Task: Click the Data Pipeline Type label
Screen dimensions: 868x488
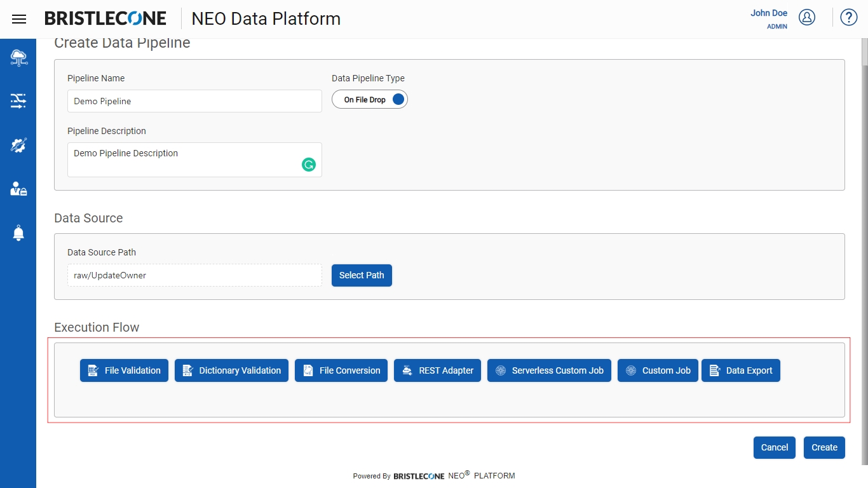Action: pyautogui.click(x=368, y=78)
